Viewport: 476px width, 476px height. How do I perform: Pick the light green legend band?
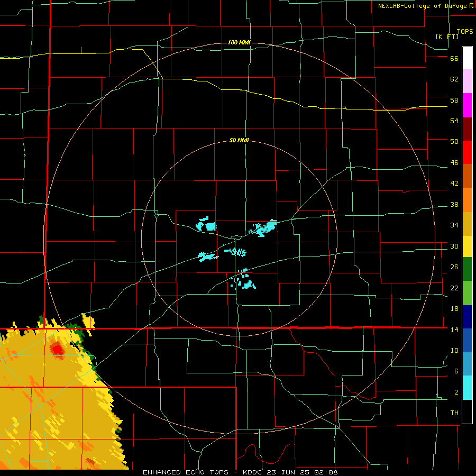coord(467,292)
